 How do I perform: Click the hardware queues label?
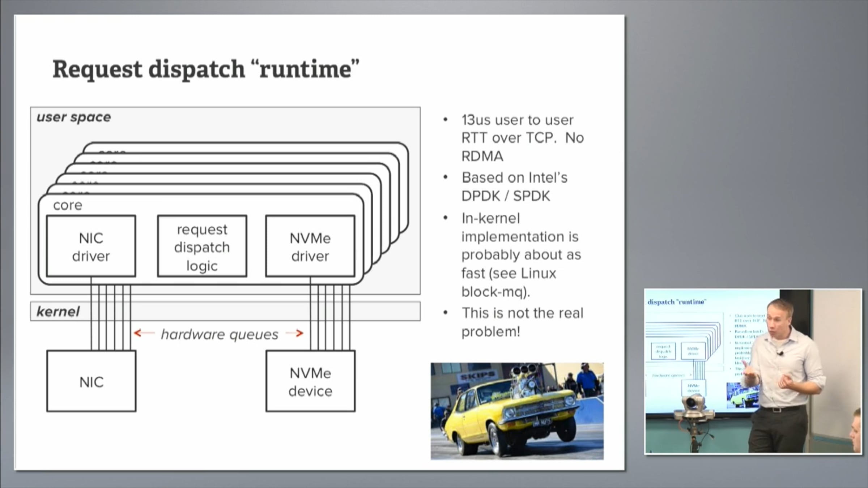point(220,334)
